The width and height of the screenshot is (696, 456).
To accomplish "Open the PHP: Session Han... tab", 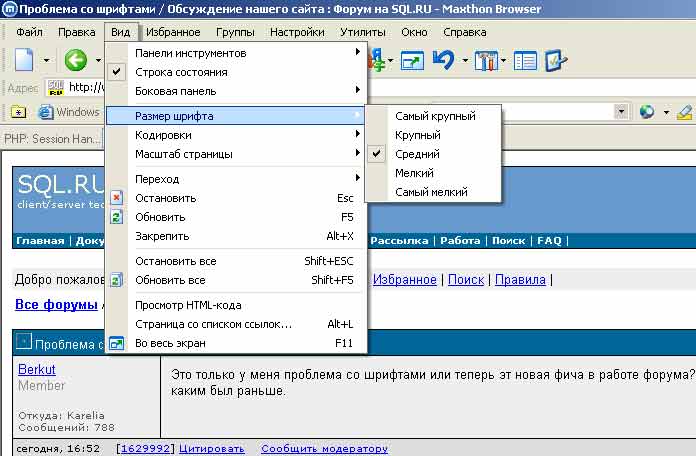I will [52, 137].
